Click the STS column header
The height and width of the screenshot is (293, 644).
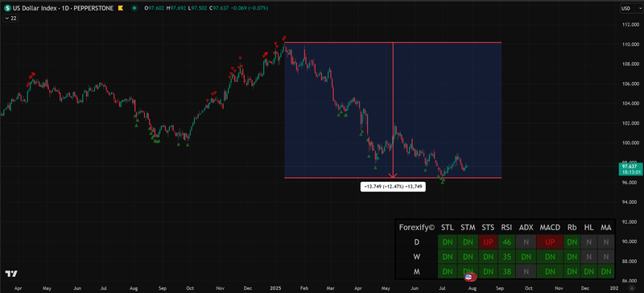(488, 227)
